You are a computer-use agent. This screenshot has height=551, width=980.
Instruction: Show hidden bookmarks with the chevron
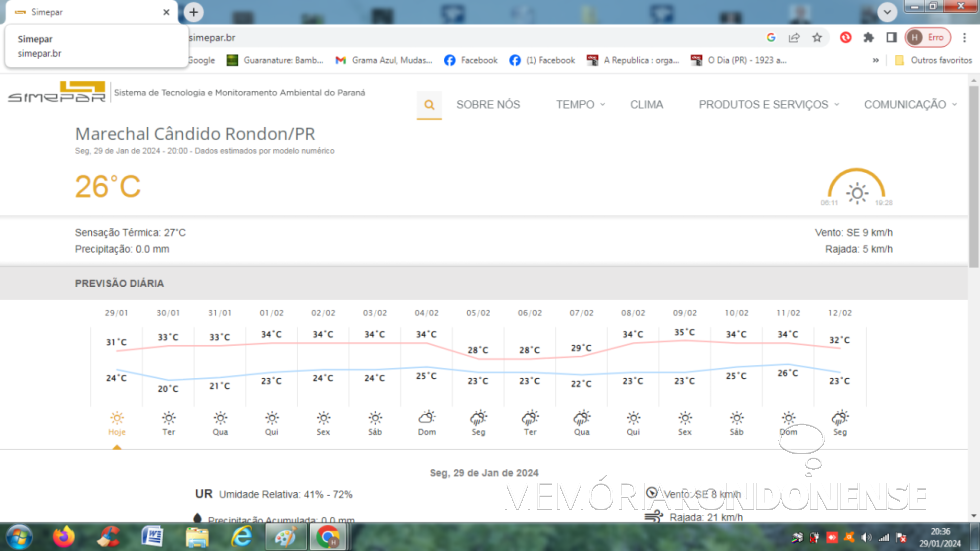click(x=876, y=60)
